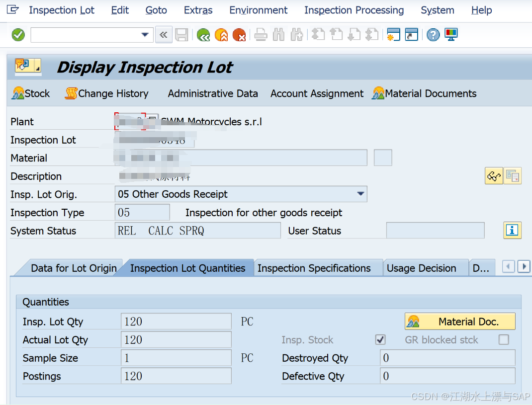532x405 pixels.
Task: Open the Inspection Processing menu
Action: coord(354,10)
